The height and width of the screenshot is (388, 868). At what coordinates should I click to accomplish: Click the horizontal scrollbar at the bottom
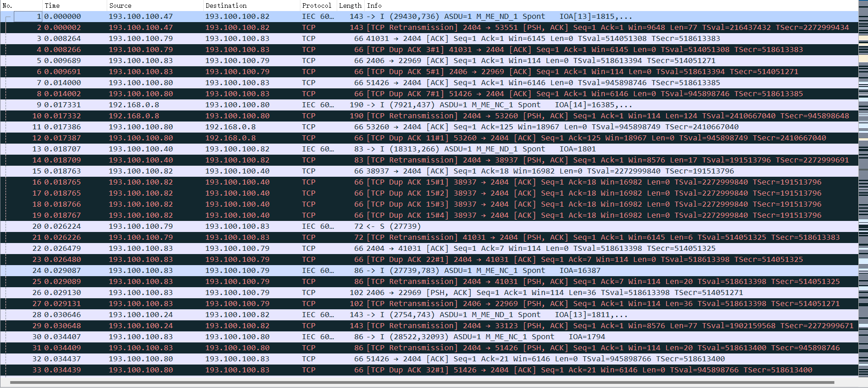(422, 382)
